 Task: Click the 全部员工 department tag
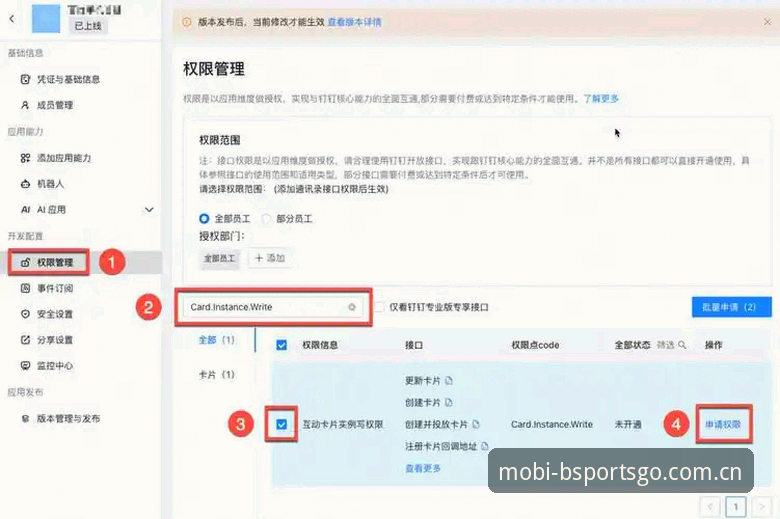point(219,258)
